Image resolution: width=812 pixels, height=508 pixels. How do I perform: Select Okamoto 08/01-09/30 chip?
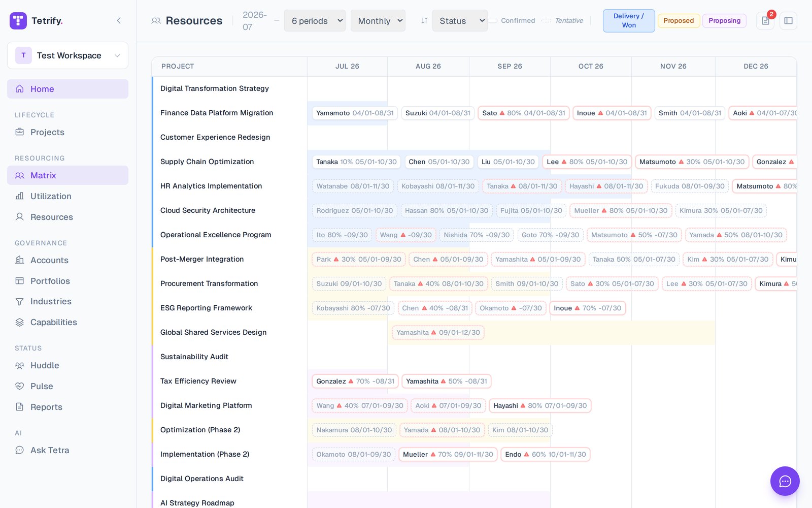click(353, 454)
